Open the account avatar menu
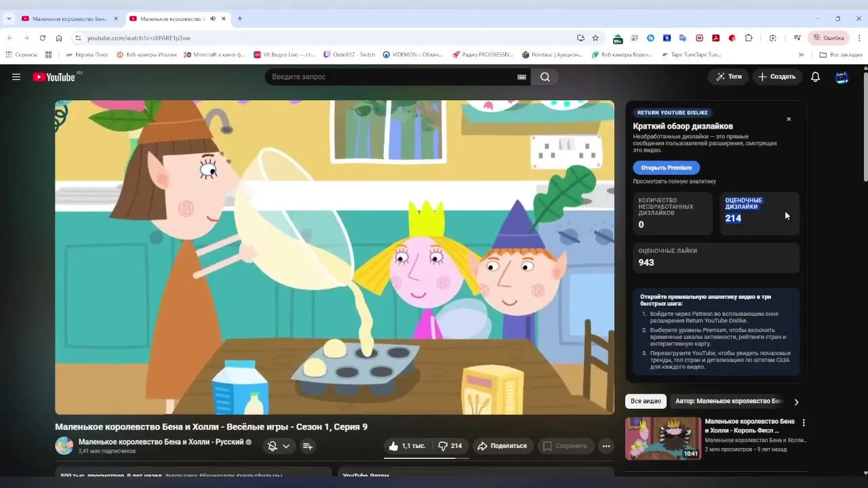 tap(842, 77)
